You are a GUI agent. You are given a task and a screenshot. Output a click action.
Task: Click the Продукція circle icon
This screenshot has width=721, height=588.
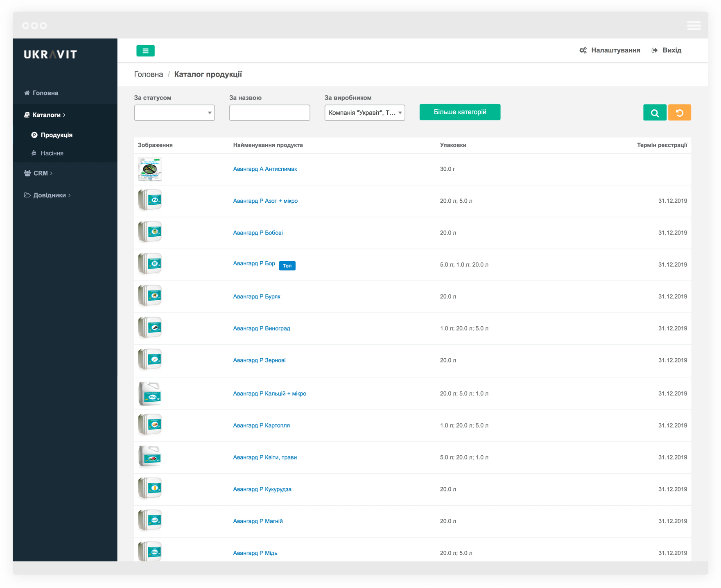click(34, 135)
